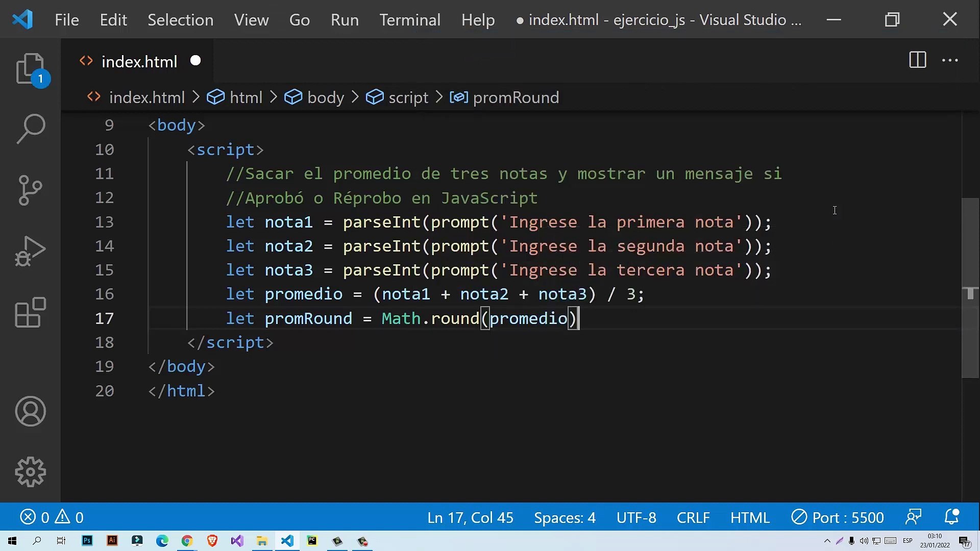Open the Search view in the activity bar
The image size is (980, 551).
coord(30,129)
